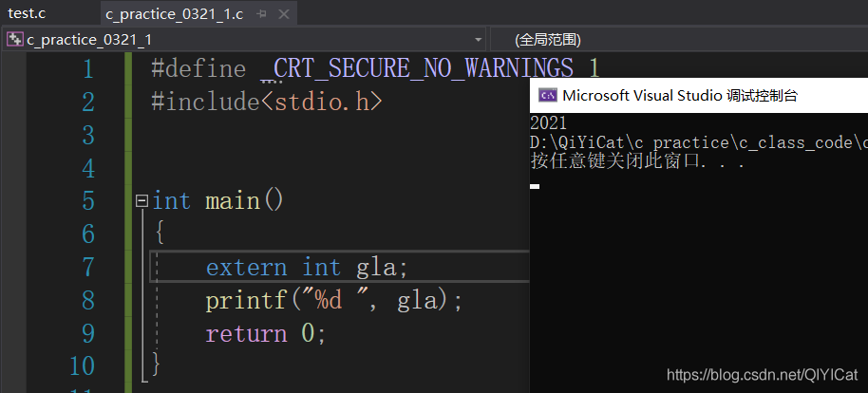This screenshot has width=868, height=393.
Task: Click line number 6 in the gutter
Action: (88, 234)
